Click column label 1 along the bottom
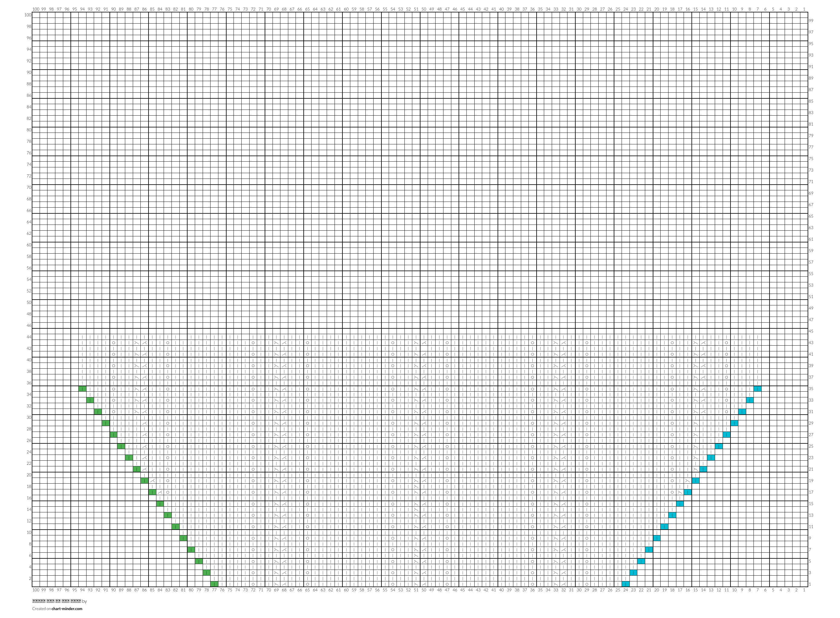840x618 pixels. pos(804,590)
